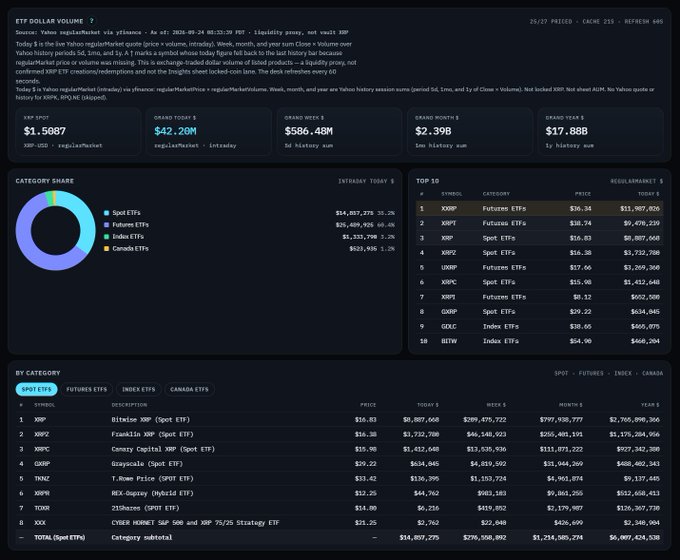Click the Year $ column header in By Category
The height and width of the screenshot is (560, 680).
(x=650, y=405)
